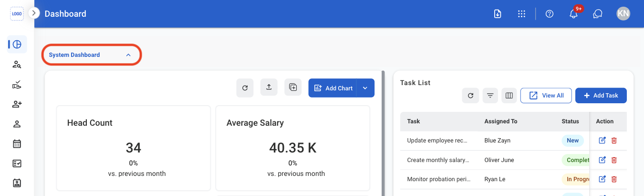Image resolution: width=644 pixels, height=196 pixels.
Task: Open the person search sidebar icon
Action: pyautogui.click(x=17, y=65)
